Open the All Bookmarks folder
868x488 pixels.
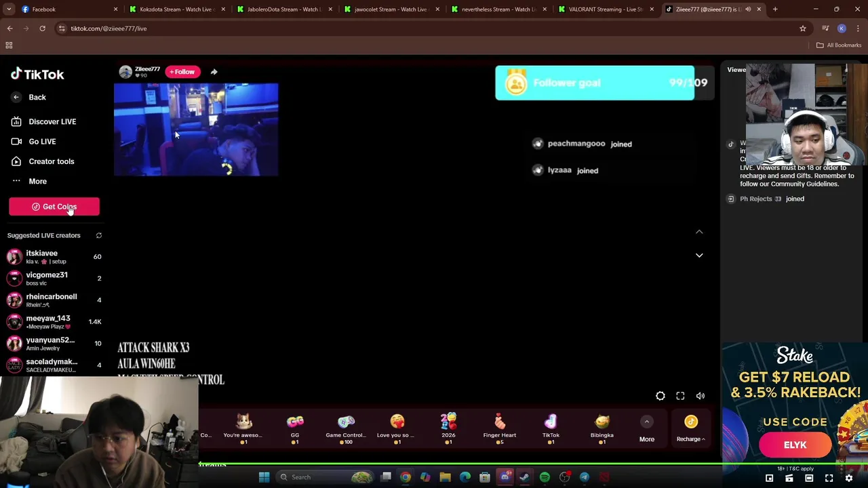(839, 45)
